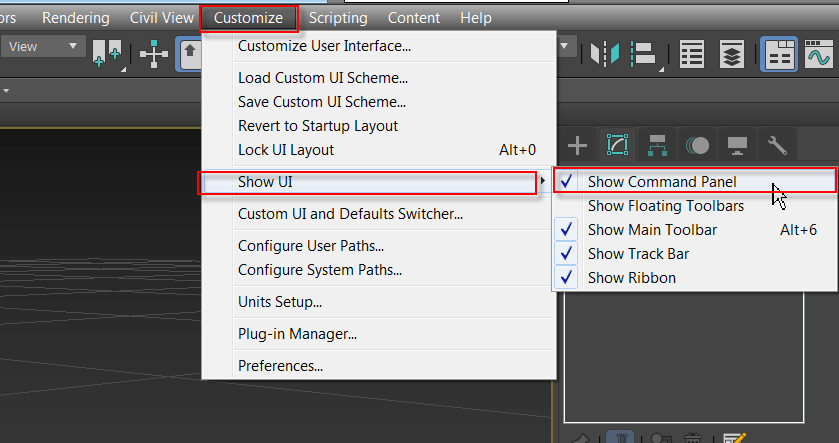
Task: Select Configure User Paths...
Action: (379, 246)
